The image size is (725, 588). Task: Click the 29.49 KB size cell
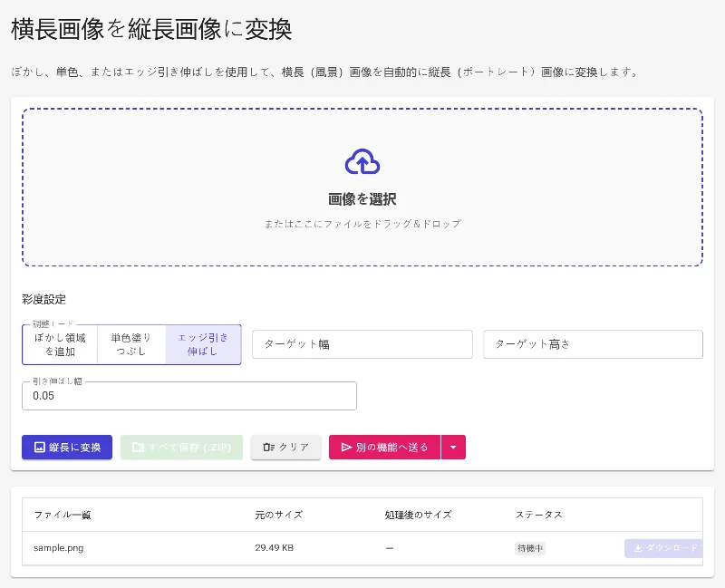pyautogui.click(x=275, y=548)
